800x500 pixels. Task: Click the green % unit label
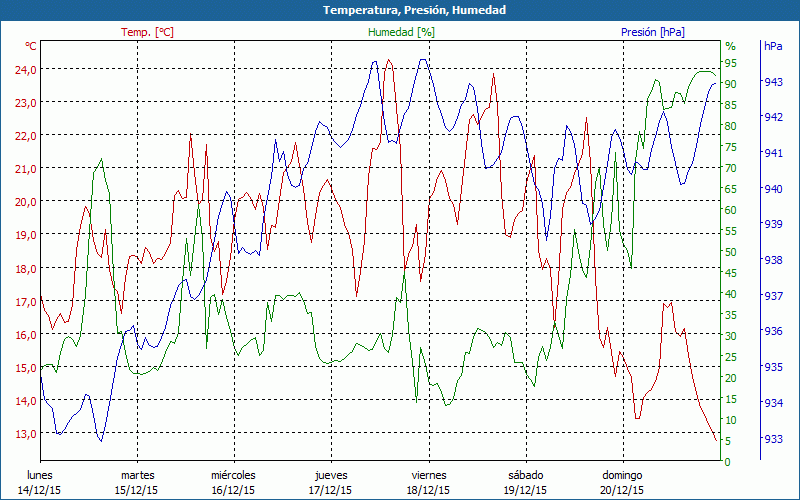[x=730, y=46]
